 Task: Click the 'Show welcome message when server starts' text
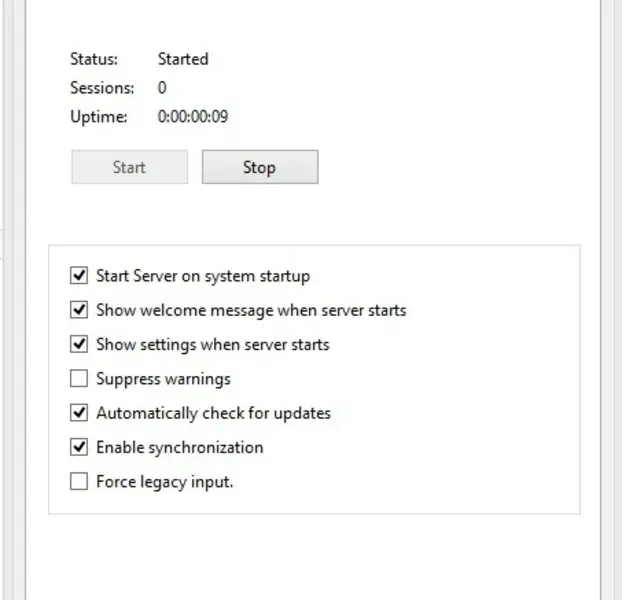(251, 310)
